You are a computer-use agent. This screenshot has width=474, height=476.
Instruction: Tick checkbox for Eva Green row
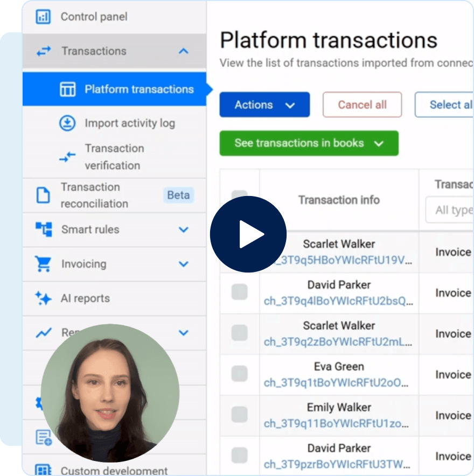click(239, 373)
